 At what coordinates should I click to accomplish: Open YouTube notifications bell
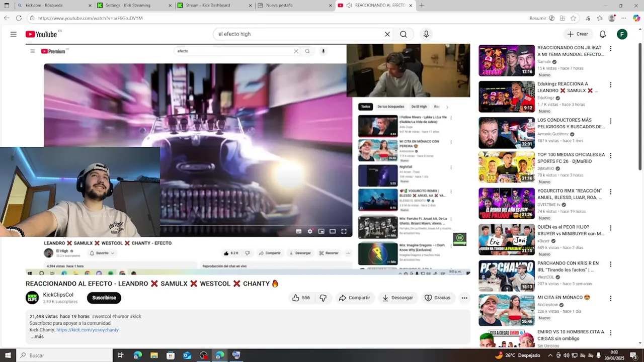pyautogui.click(x=603, y=34)
